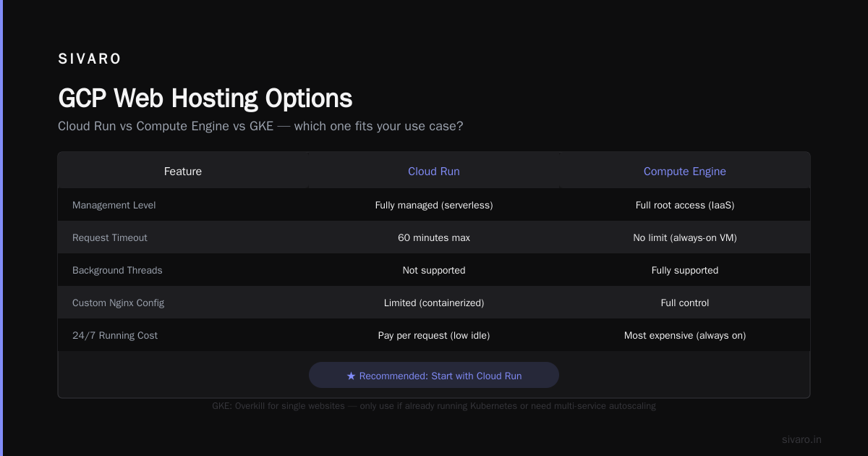Screen dimensions: 868x456
Task: Click the 'Not supported' cell
Action: [x=434, y=270]
